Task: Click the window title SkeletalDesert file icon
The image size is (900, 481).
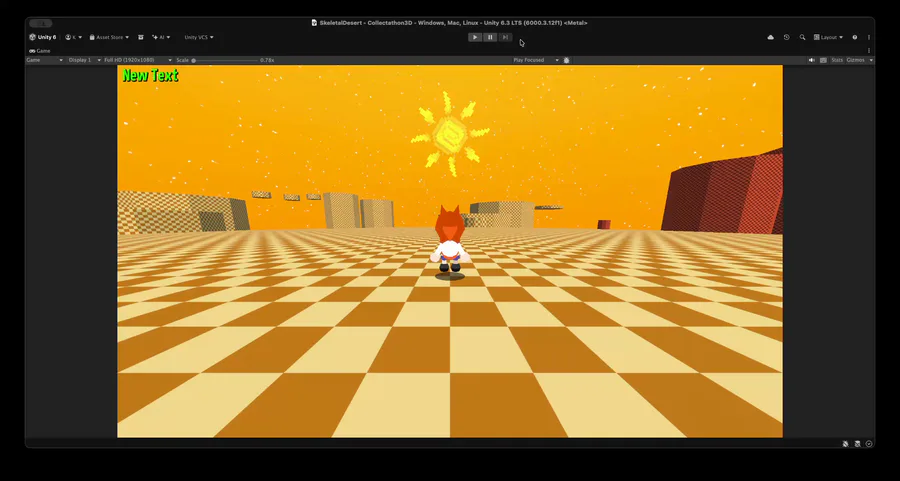Action: tap(314, 23)
